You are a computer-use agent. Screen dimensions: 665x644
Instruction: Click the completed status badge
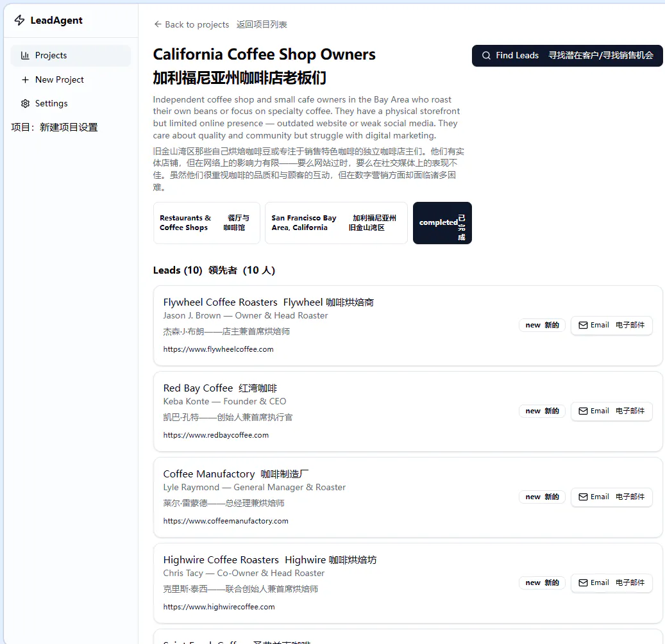click(442, 223)
